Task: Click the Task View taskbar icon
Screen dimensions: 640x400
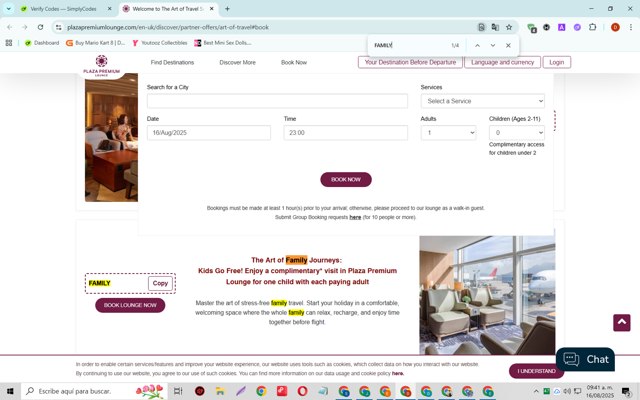Action: (x=178, y=391)
